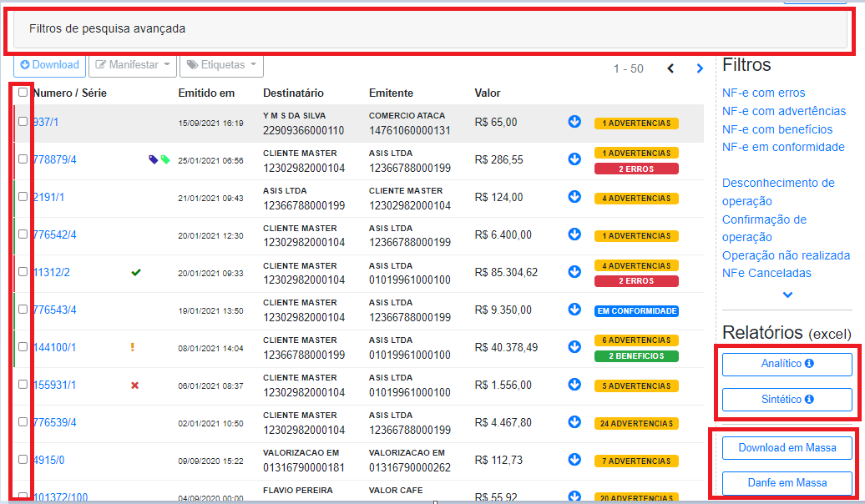Click the red X on row 155931/1
This screenshot has height=504, width=865.
coord(134,385)
